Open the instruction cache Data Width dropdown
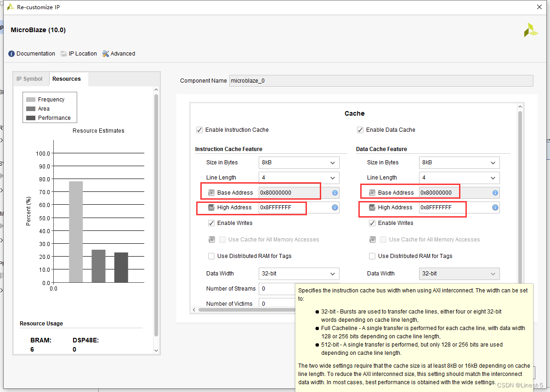This screenshot has width=550, height=392. 299,274
